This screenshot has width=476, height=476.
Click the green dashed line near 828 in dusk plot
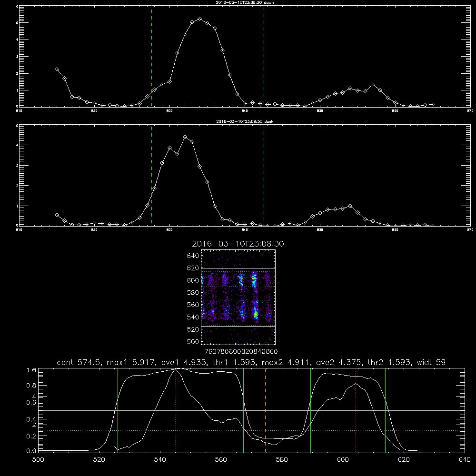click(151, 176)
